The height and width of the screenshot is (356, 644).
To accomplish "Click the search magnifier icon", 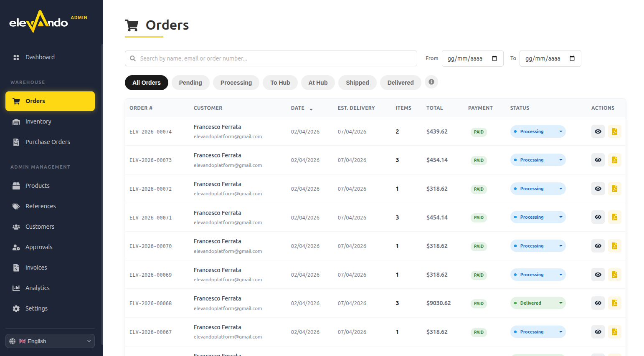I will coord(133,58).
